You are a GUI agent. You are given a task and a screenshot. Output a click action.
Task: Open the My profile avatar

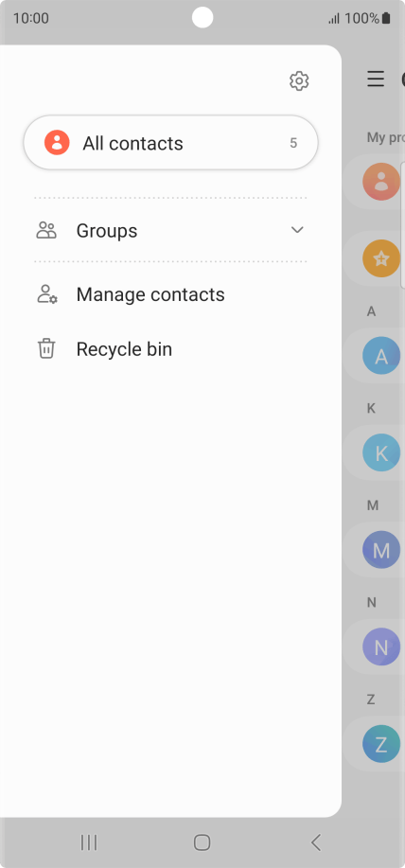click(x=381, y=182)
